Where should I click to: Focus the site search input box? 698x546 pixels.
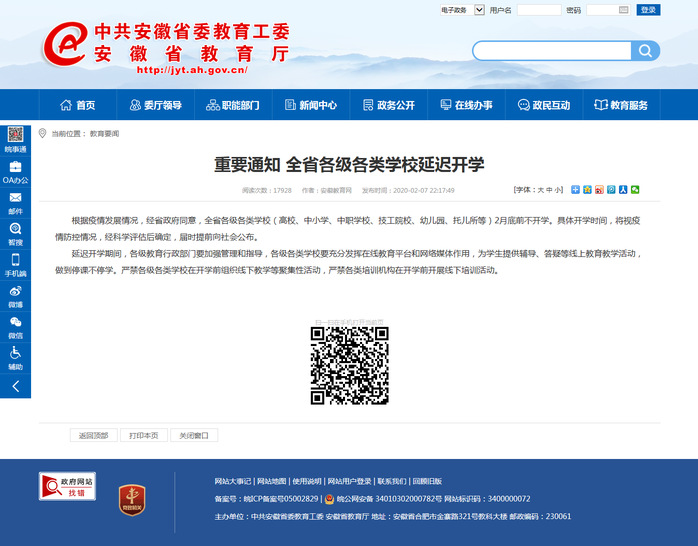[552, 51]
